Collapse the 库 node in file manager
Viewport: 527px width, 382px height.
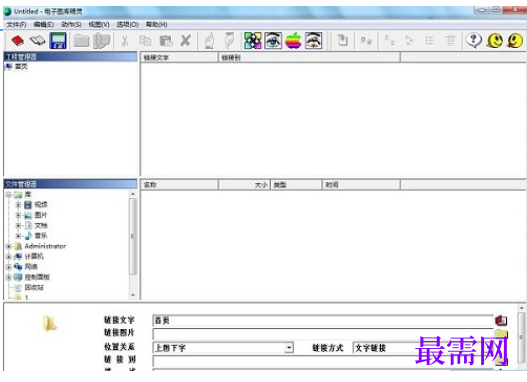pos(9,195)
